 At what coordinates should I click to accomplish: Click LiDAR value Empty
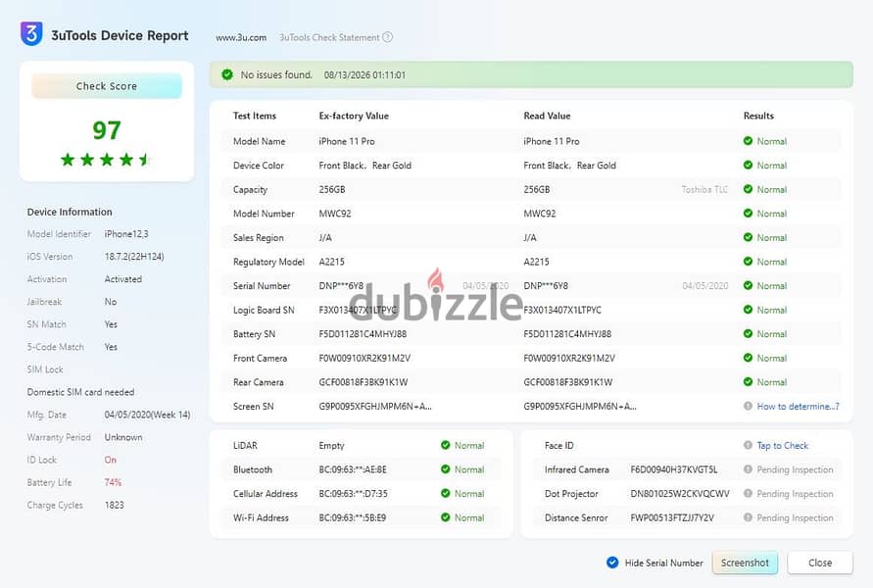tap(331, 446)
